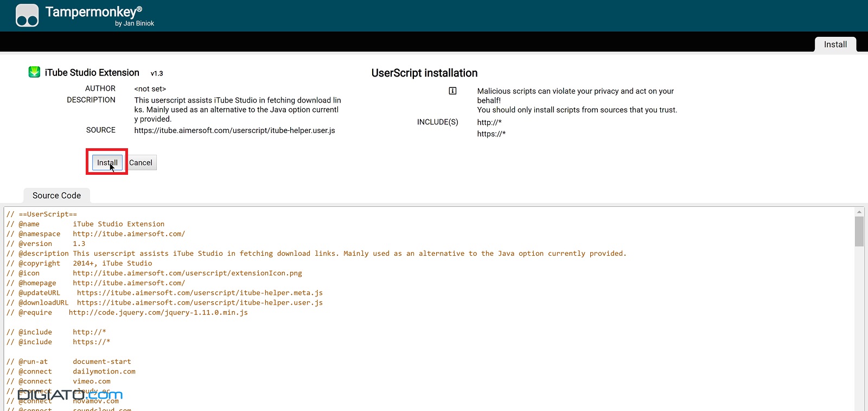Click the include value 'https://*' in header

pyautogui.click(x=492, y=134)
